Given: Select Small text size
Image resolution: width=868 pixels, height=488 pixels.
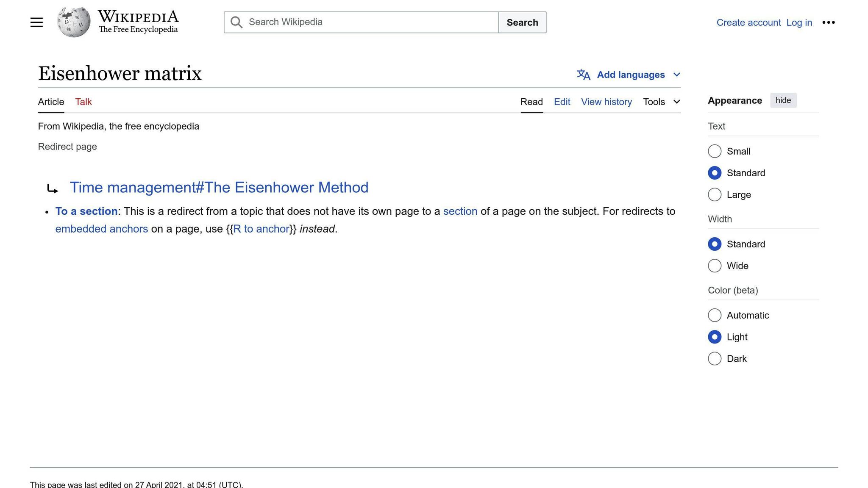Looking at the screenshot, I should tap(715, 151).
